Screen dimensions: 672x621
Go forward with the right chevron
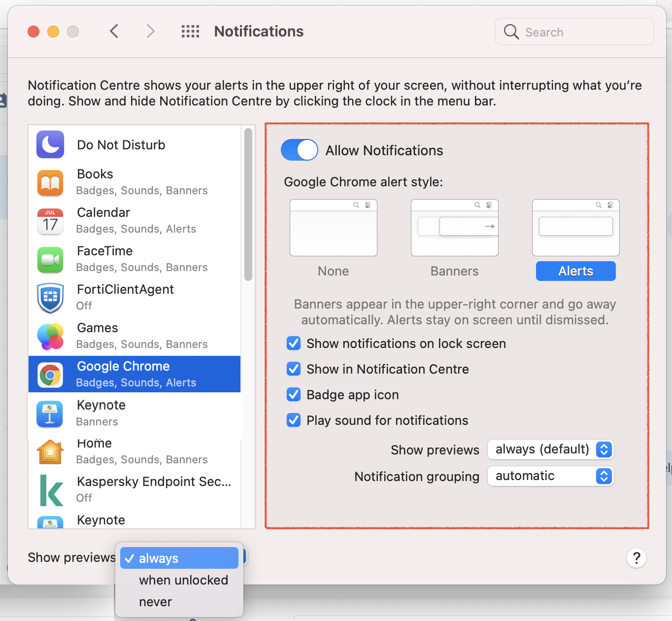(x=151, y=32)
